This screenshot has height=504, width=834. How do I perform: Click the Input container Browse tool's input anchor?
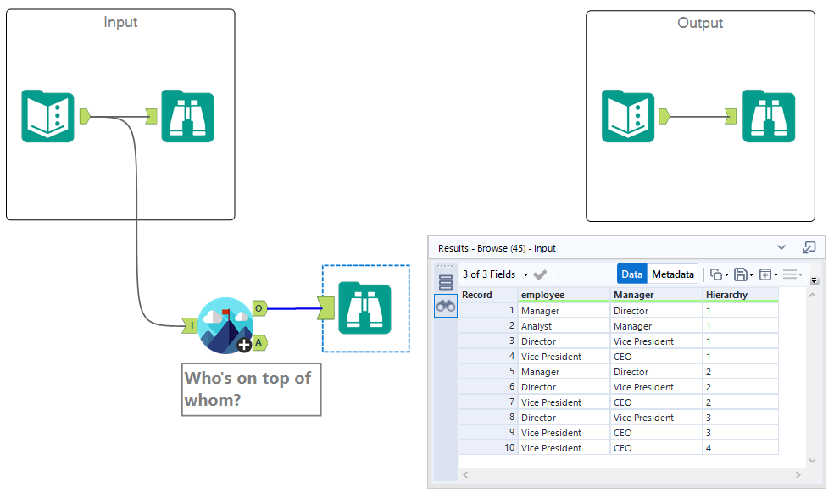tap(152, 116)
